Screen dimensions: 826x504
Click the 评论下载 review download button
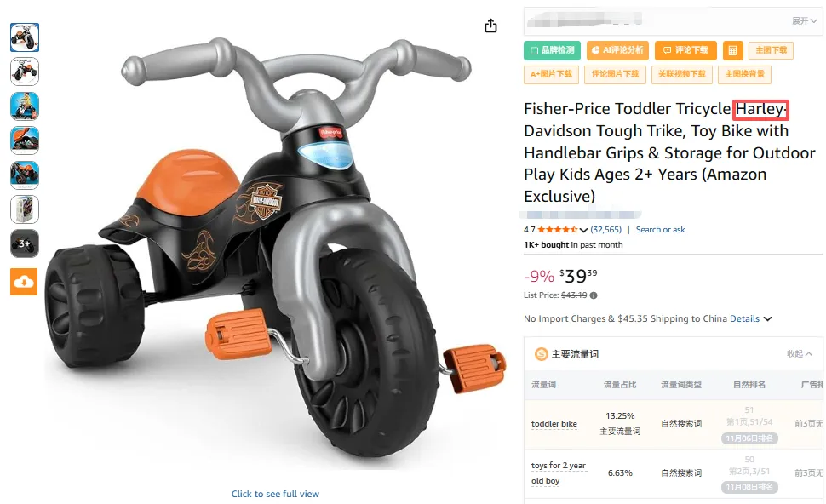[x=685, y=51]
